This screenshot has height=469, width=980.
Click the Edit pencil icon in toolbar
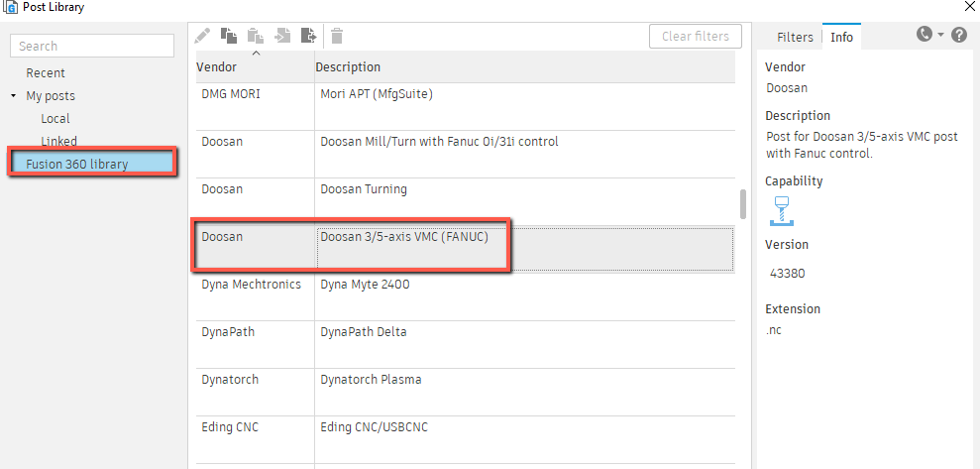click(202, 36)
